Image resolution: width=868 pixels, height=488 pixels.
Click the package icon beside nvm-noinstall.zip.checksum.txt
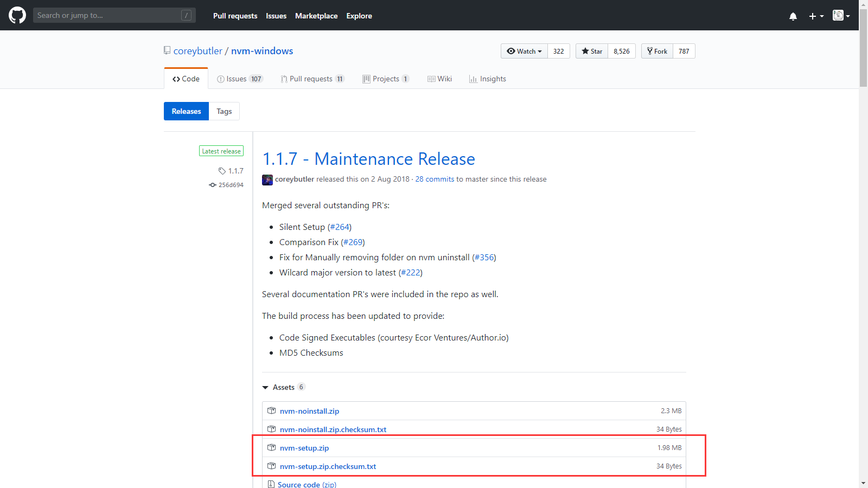pyautogui.click(x=272, y=429)
